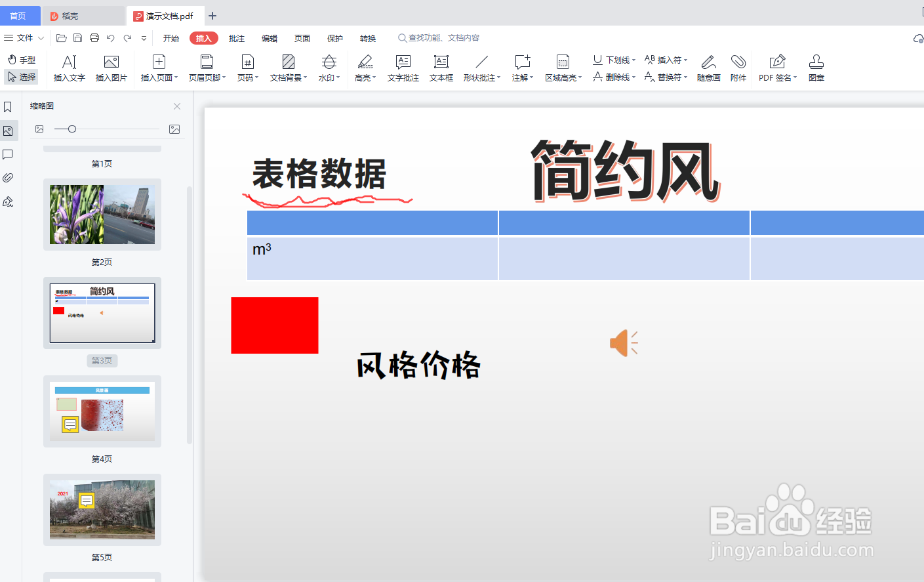Click the Strikethrough tool (删除线)
Image resolution: width=924 pixels, height=582 pixels.
[614, 77]
